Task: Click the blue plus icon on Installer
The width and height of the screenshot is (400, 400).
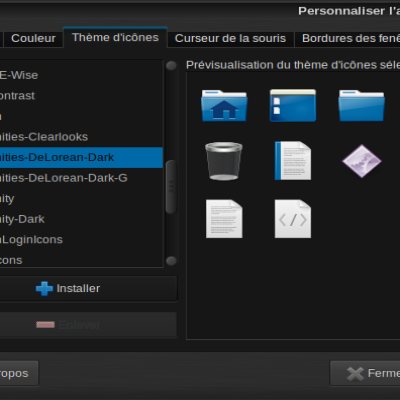Action: [44, 289]
